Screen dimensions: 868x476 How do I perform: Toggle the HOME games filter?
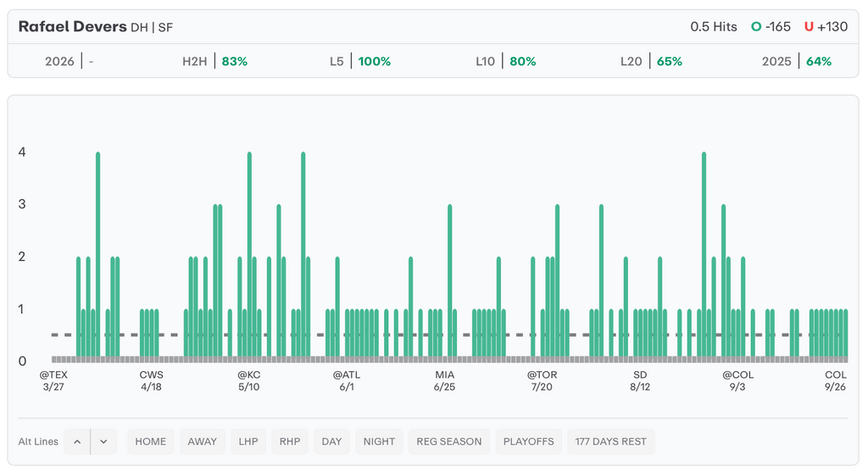(151, 441)
